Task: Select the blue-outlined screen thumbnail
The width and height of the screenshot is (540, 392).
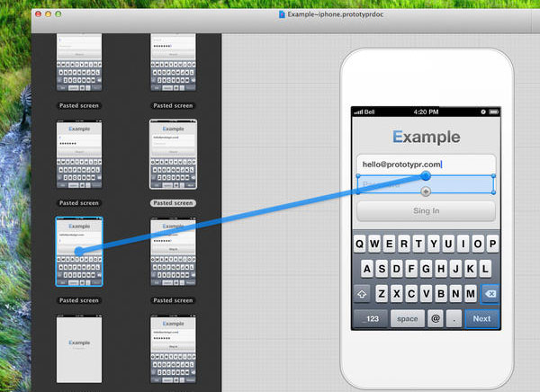Action: point(79,252)
